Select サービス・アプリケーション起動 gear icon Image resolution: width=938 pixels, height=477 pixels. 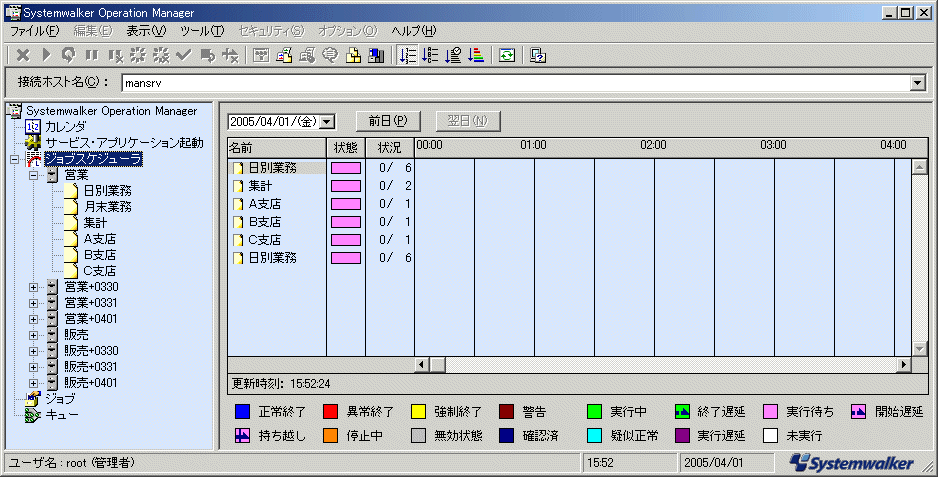point(33,143)
